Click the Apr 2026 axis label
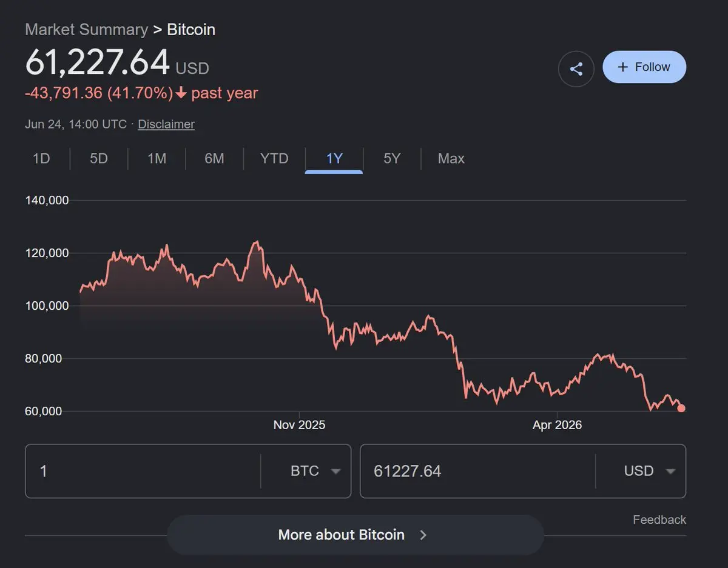Screen dimensions: 728x568 pyautogui.click(x=557, y=425)
